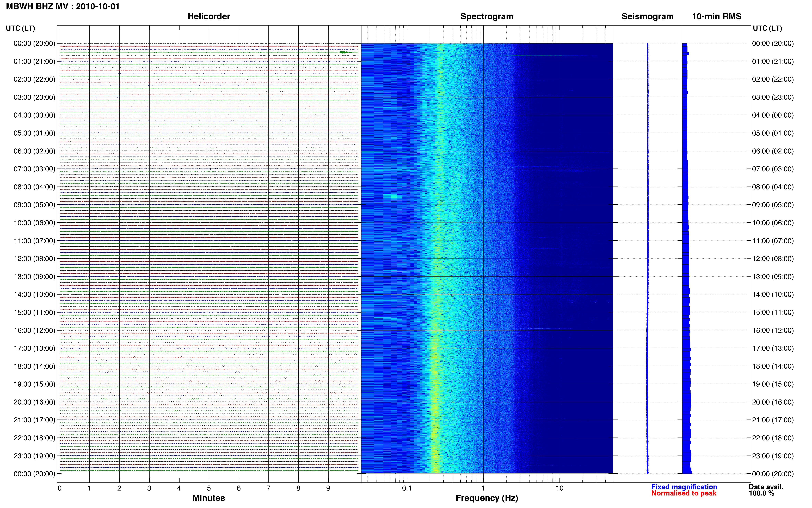Viewport: 812px width, 508px height.
Task: Click the vertical seismogram trace line
Action: [x=648, y=258]
